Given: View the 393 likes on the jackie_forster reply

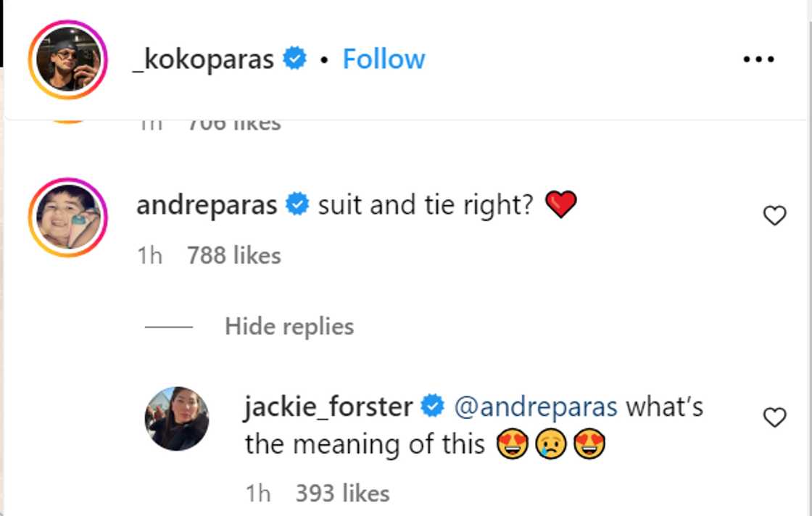Looking at the screenshot, I should click(x=342, y=494).
